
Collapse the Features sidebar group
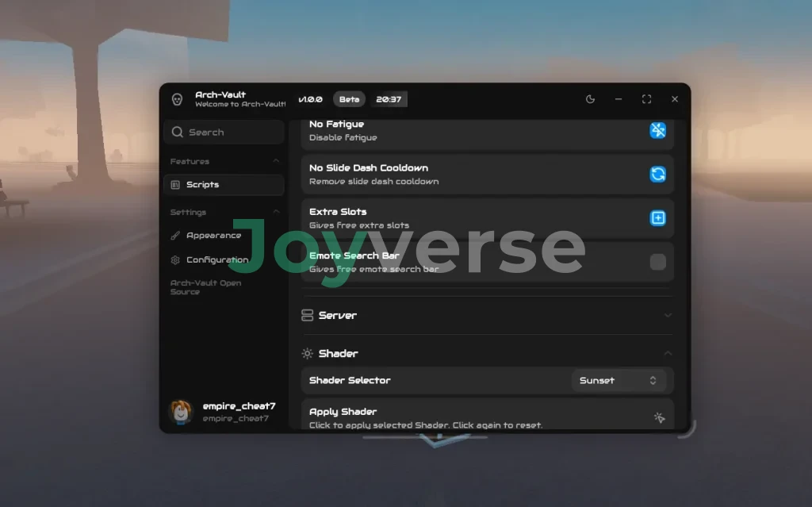(276, 161)
